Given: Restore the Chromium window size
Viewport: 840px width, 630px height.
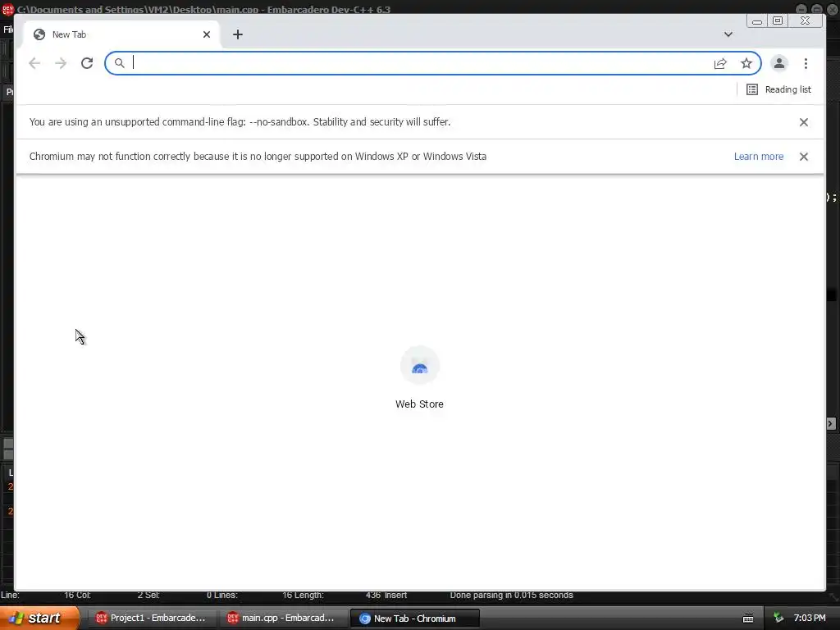Looking at the screenshot, I should (778, 21).
